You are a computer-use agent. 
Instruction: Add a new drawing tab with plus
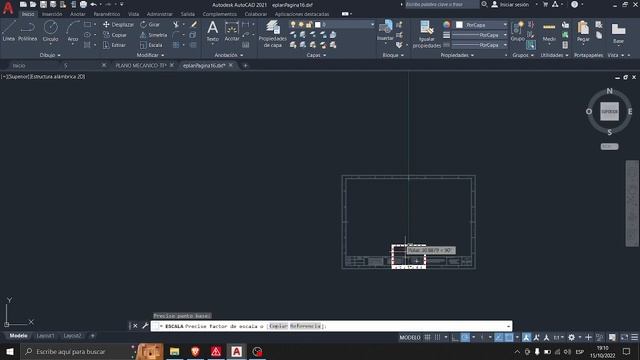click(245, 65)
